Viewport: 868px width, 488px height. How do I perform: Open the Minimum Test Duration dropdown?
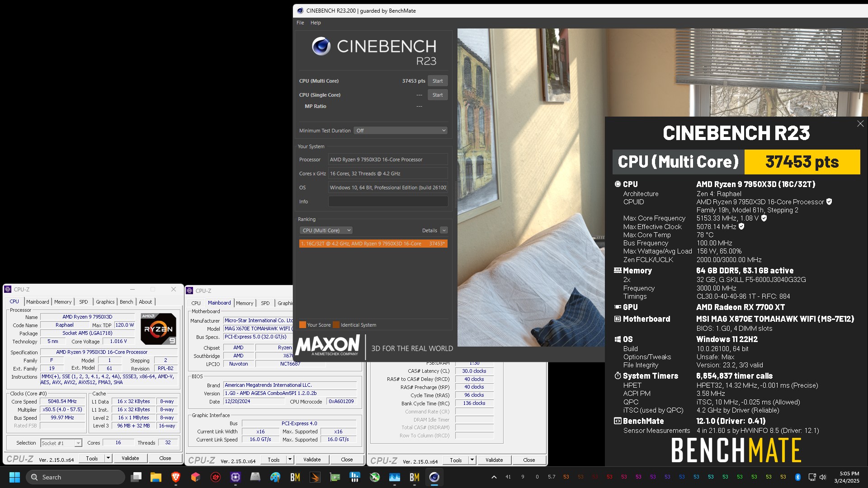(401, 131)
